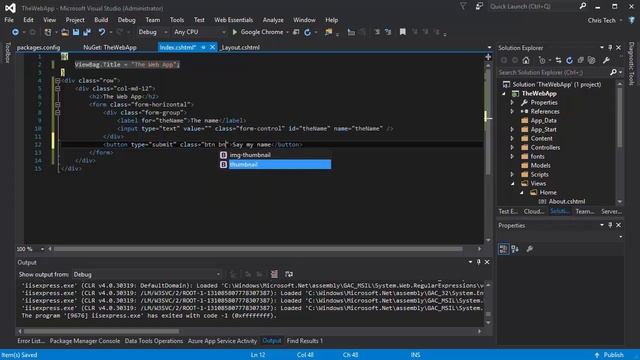Click Collapse All icon in Solution Explorer
The width and height of the screenshot is (640, 360).
(580, 60)
